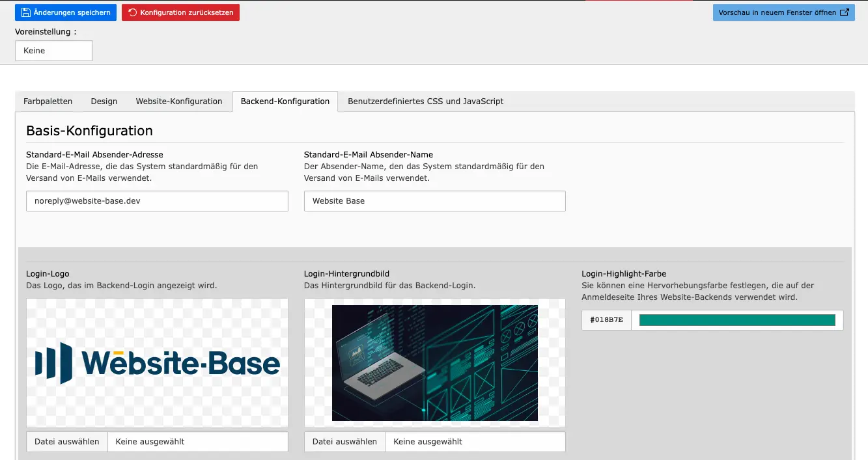Click the Standard-E-Mail Absender-Adresse input field
The width and height of the screenshot is (868, 460).
[x=156, y=201]
